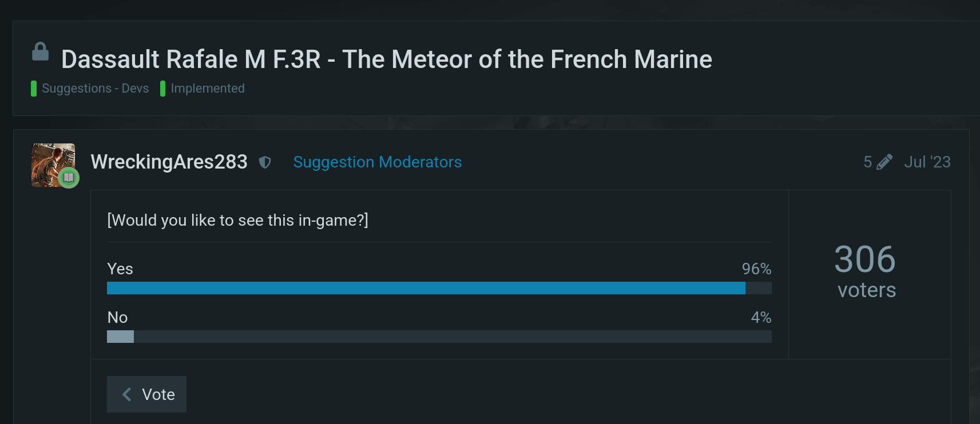Select the No poll option label
The height and width of the screenshot is (424, 980).
point(118,318)
